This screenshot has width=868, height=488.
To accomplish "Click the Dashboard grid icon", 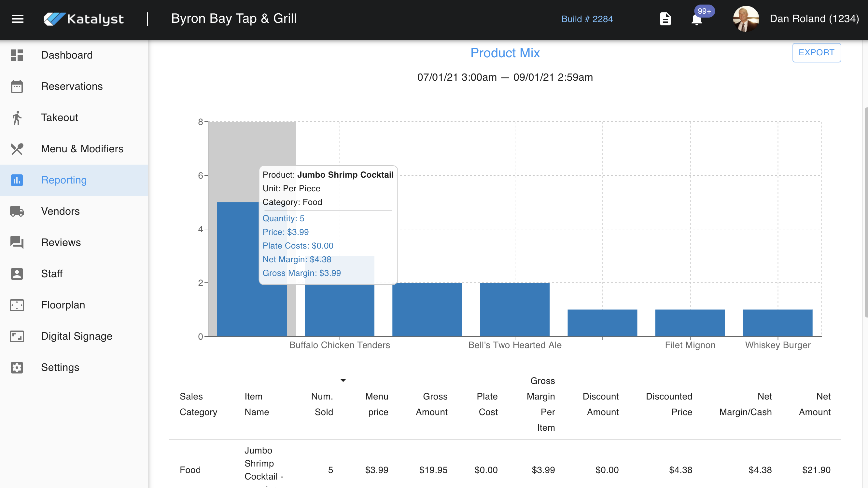I will click(17, 55).
